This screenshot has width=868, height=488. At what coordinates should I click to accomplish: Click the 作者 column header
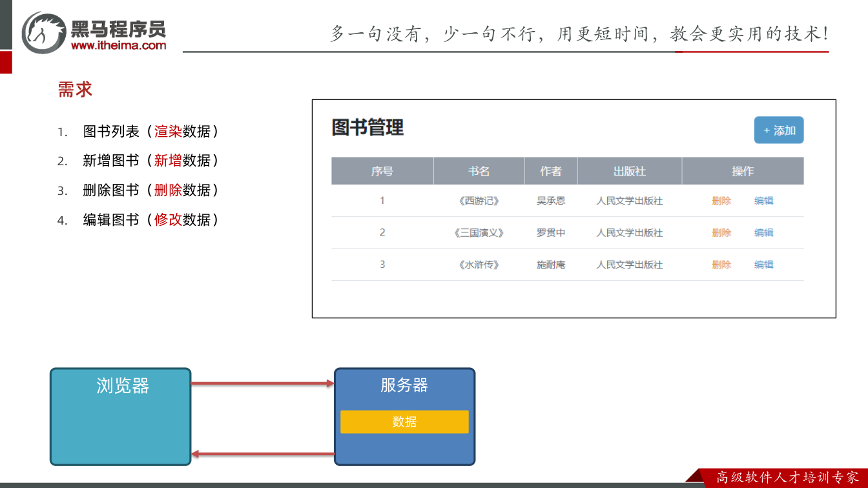(x=551, y=171)
